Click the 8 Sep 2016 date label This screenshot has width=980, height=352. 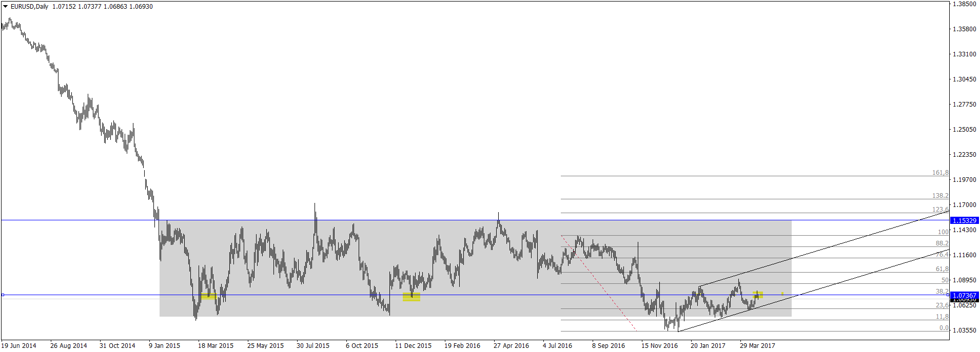click(x=609, y=346)
